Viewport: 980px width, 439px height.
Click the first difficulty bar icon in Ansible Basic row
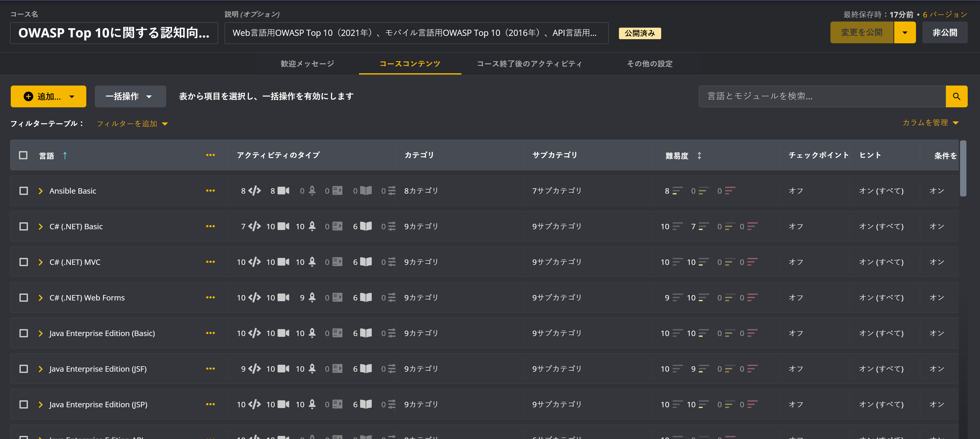tap(678, 191)
